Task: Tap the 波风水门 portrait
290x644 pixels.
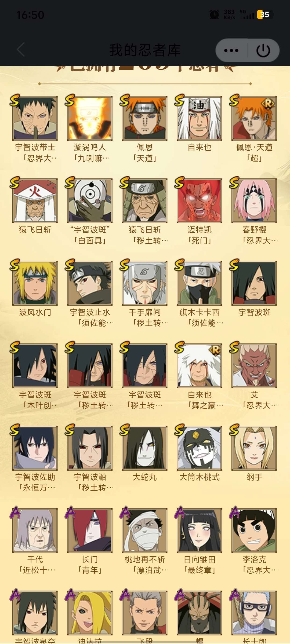Action: pos(35,283)
